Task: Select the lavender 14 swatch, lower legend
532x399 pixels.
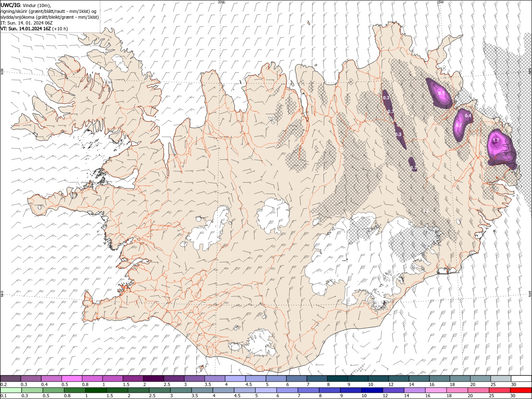Action: pos(415,390)
